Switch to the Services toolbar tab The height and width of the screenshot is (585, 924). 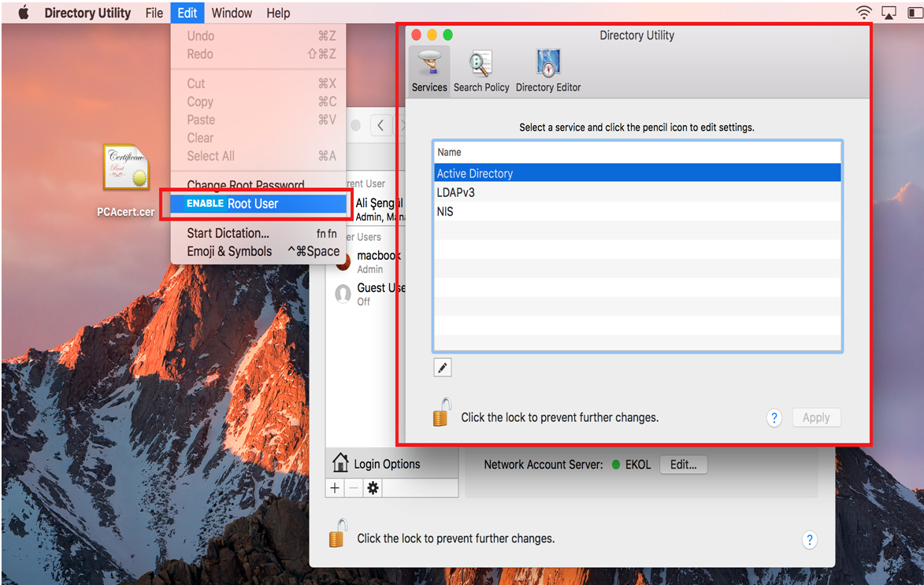point(429,71)
